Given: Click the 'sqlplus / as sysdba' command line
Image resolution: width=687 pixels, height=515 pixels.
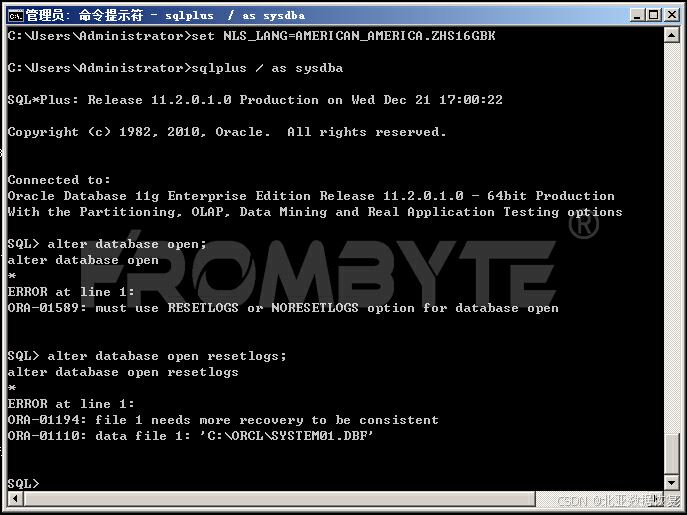Looking at the screenshot, I should click(x=175, y=68).
